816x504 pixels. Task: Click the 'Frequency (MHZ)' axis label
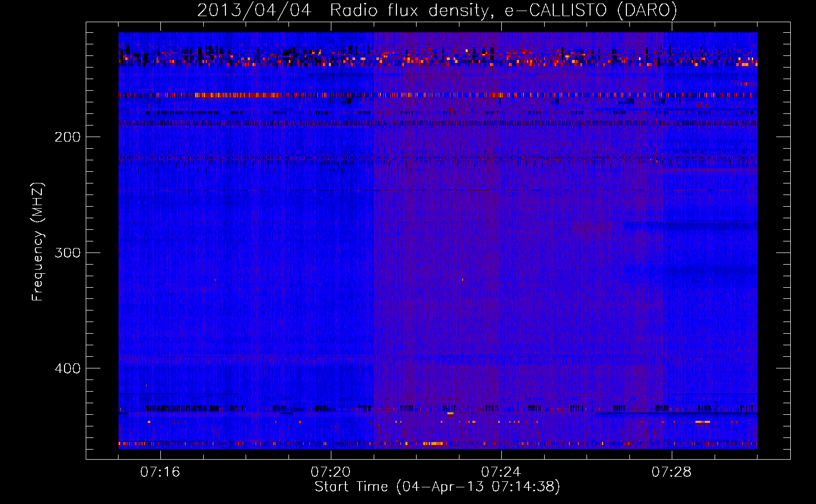[38, 241]
